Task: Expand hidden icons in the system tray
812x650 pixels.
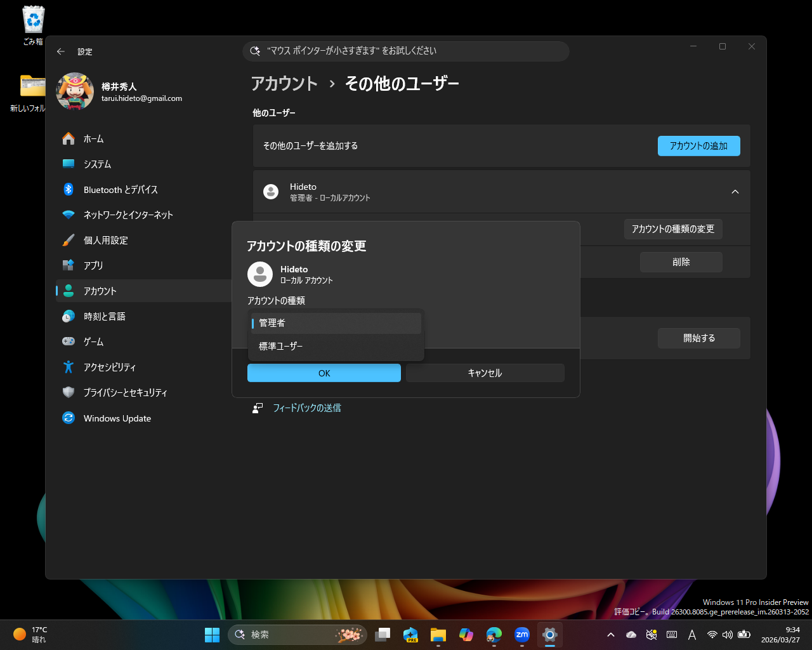Action: click(610, 634)
